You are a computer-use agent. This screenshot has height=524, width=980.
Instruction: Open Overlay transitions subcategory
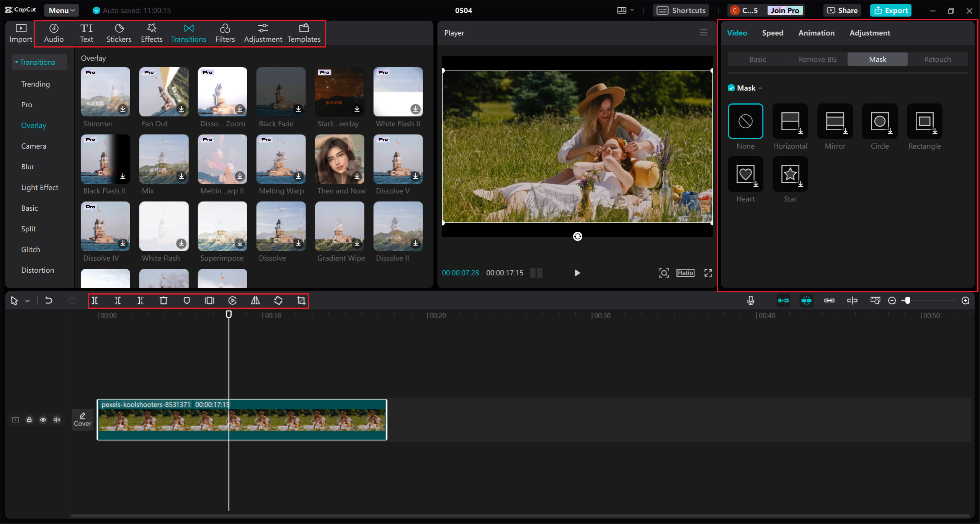33,125
